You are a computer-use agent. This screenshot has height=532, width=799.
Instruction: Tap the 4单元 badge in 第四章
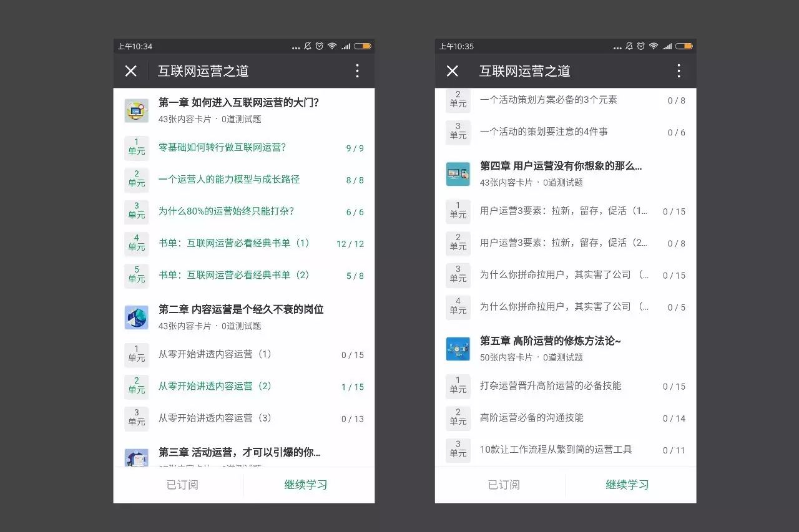point(458,307)
